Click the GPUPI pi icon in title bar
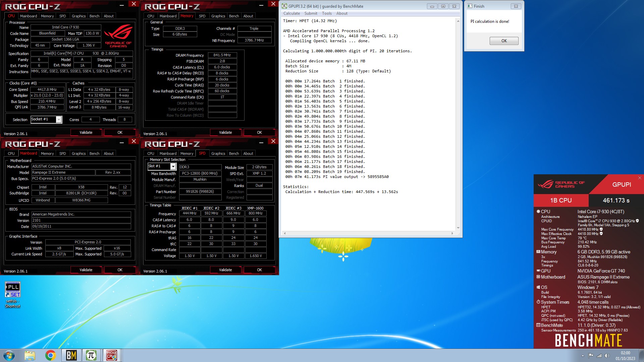The height and width of the screenshot is (362, 644). [x=284, y=6]
